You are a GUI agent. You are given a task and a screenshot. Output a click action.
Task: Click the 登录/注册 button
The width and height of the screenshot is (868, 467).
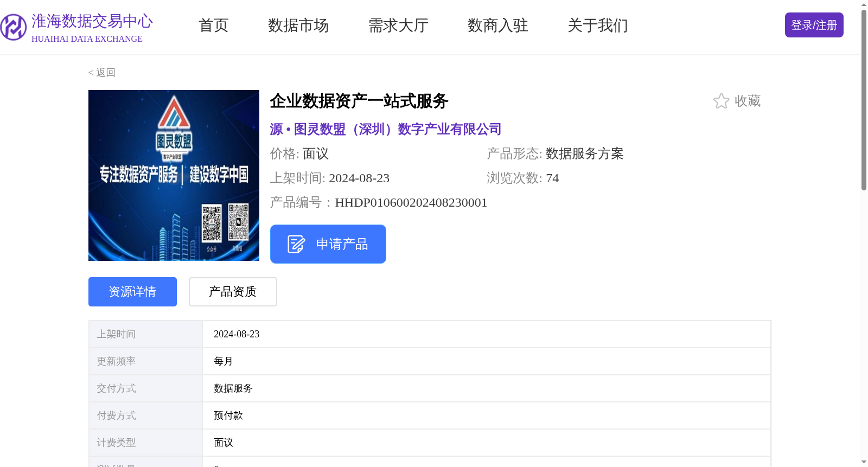[814, 25]
